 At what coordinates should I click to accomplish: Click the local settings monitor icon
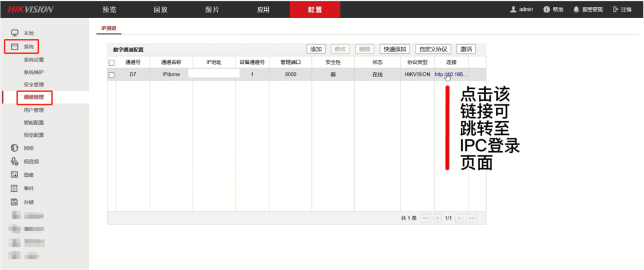[x=15, y=33]
